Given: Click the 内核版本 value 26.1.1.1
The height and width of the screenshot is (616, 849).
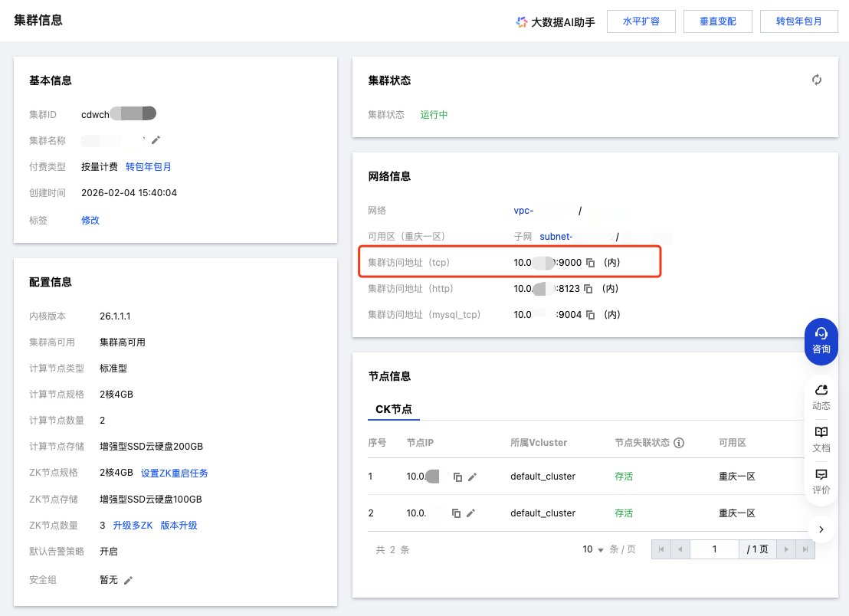Looking at the screenshot, I should coord(115,316).
